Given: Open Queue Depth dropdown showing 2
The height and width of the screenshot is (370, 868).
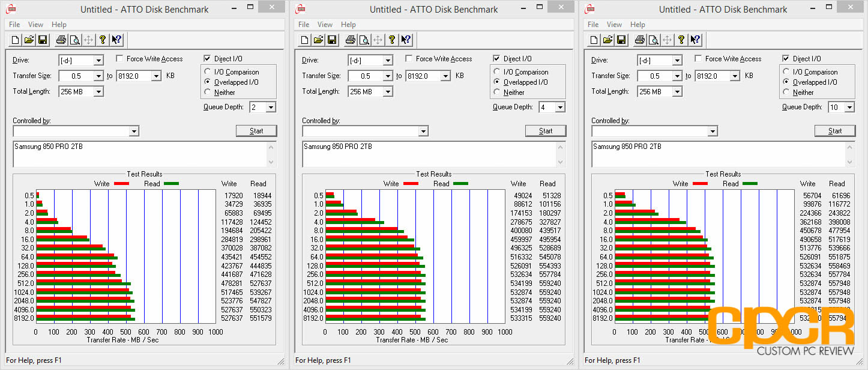Looking at the screenshot, I should pyautogui.click(x=271, y=108).
